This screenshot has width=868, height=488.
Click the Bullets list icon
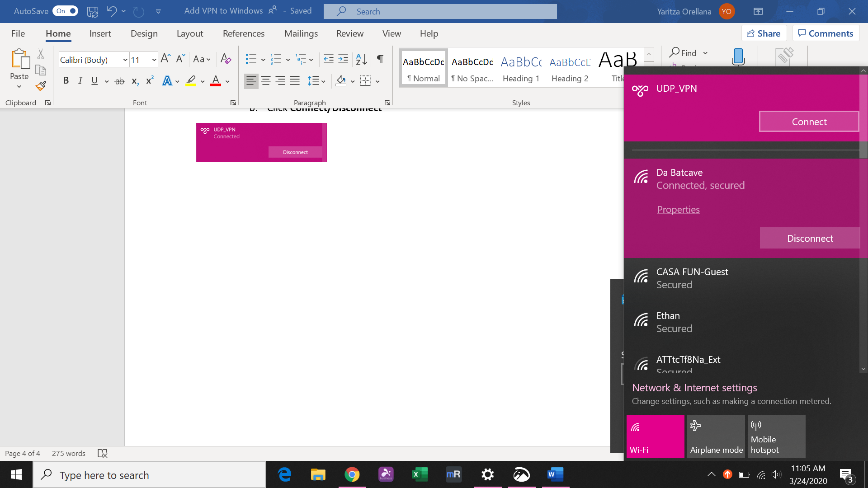[251, 59]
